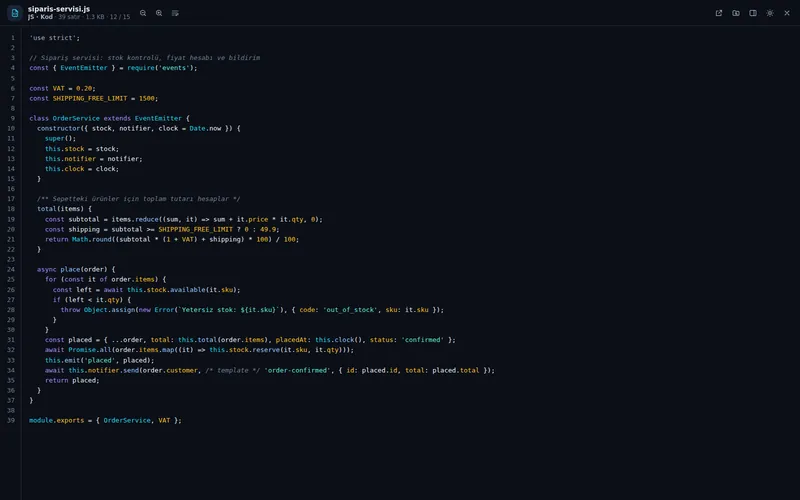The height and width of the screenshot is (500, 800).
Task: Toggle word wrap for the code
Action: (175, 13)
